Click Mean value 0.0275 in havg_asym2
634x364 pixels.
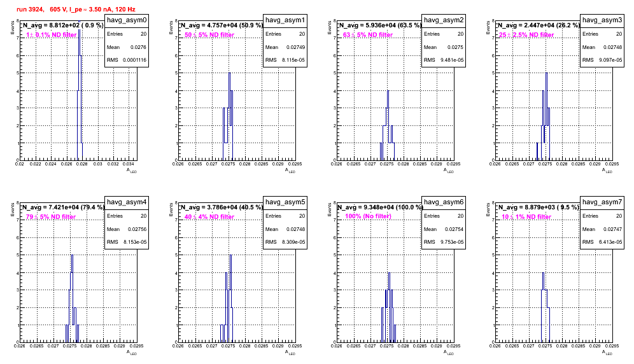[x=455, y=47]
